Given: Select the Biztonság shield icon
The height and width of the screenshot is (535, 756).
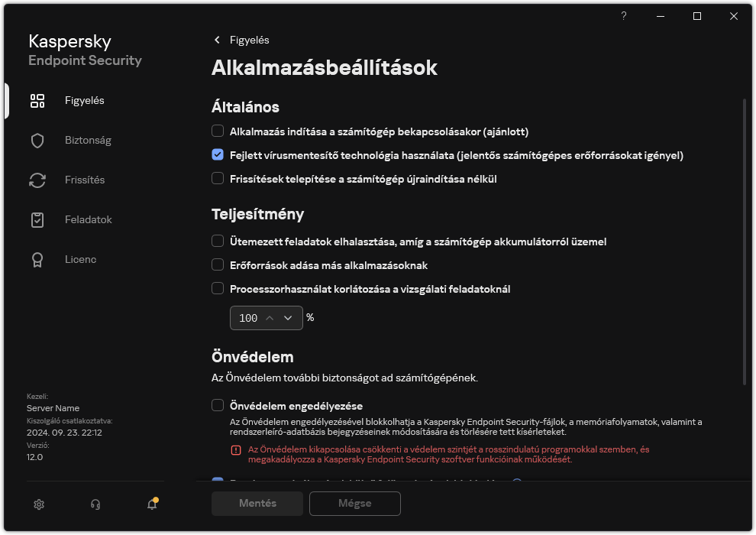Looking at the screenshot, I should click(x=37, y=140).
